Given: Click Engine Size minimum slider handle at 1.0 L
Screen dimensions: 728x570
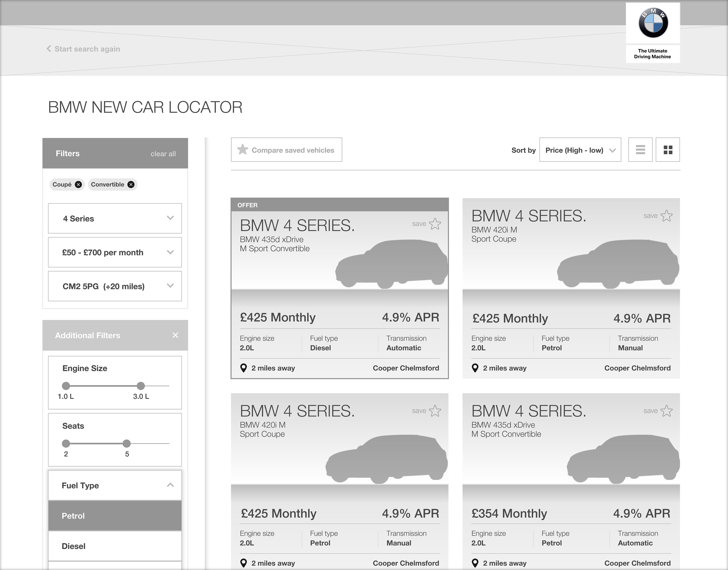Looking at the screenshot, I should pos(66,386).
